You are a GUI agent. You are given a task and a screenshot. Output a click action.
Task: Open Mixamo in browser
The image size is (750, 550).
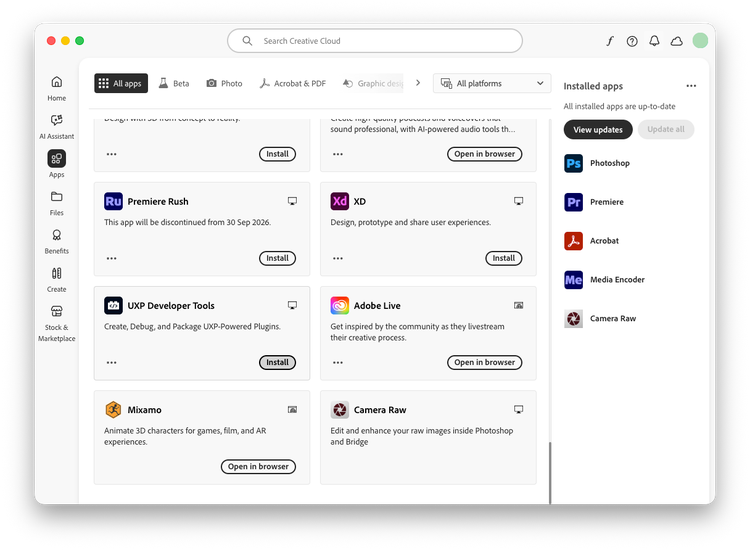coord(258,466)
